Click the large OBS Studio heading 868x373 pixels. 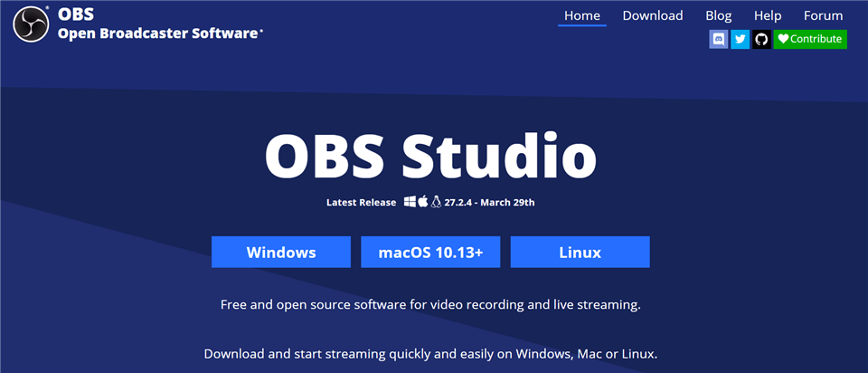(x=430, y=154)
